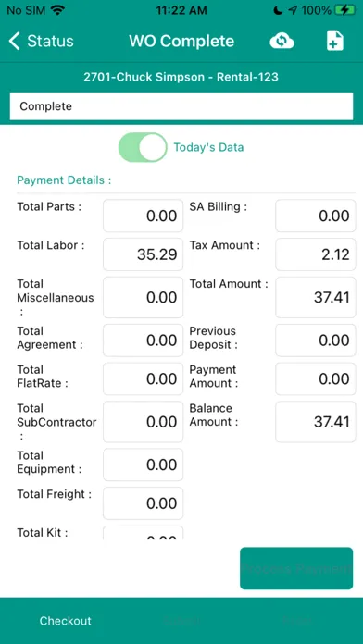Select the Balance Amount field
Viewport: 363px width, 644px height.
pos(316,422)
